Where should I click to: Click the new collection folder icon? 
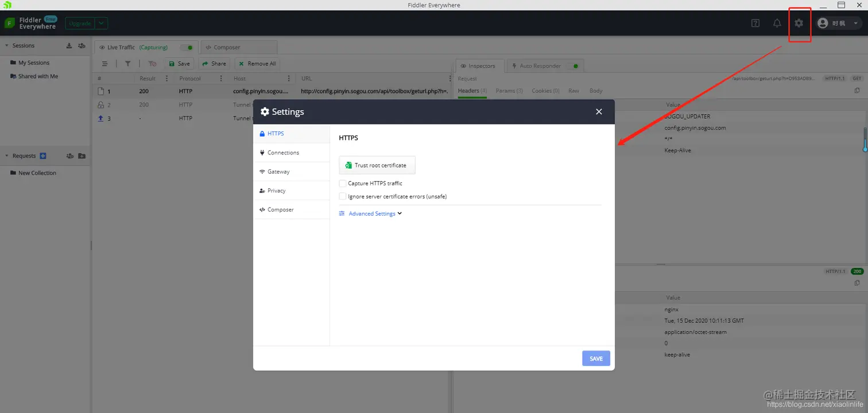point(82,156)
